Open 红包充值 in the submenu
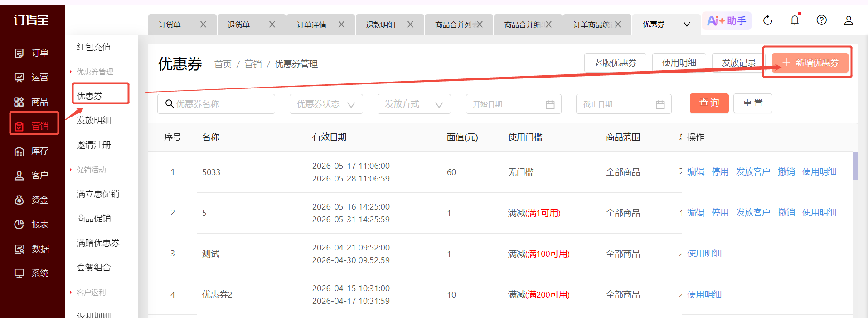 [94, 47]
